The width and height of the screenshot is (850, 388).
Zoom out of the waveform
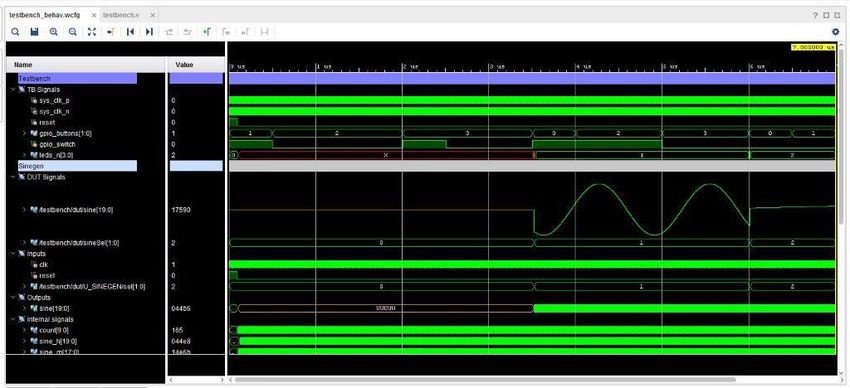(73, 32)
